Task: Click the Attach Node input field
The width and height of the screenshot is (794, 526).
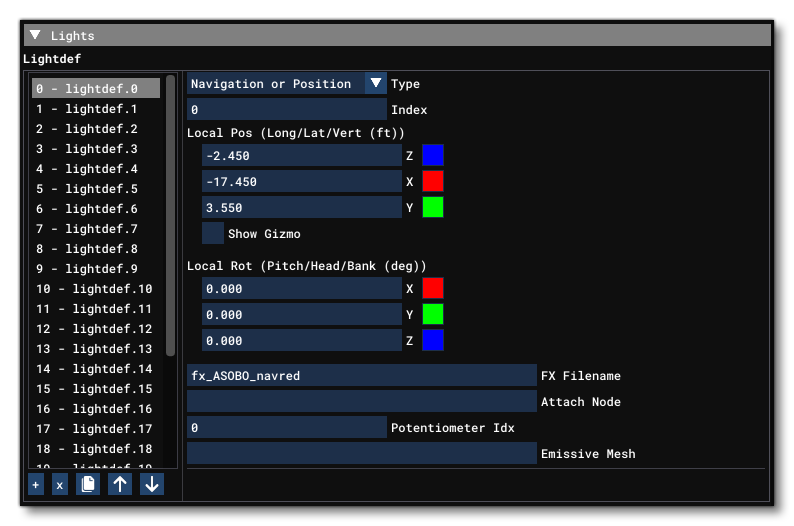Action: point(362,401)
